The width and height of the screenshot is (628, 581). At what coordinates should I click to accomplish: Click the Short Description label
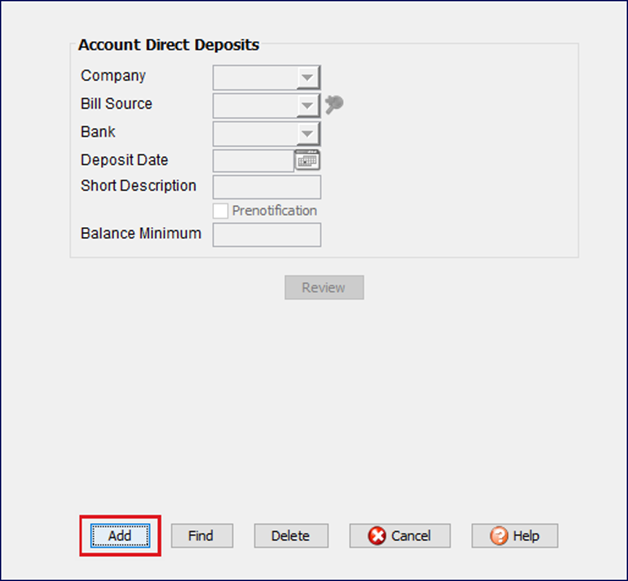pyautogui.click(x=138, y=186)
